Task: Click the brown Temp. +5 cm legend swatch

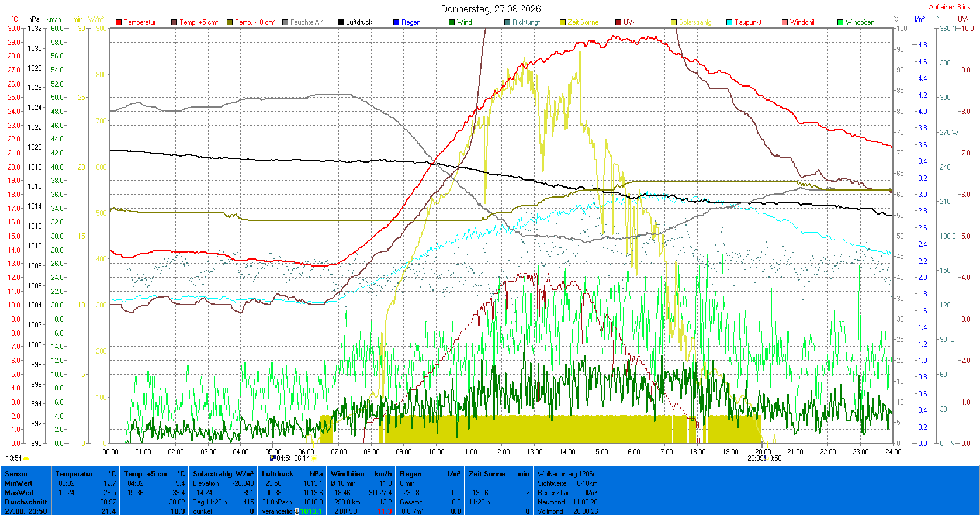Action: click(174, 22)
